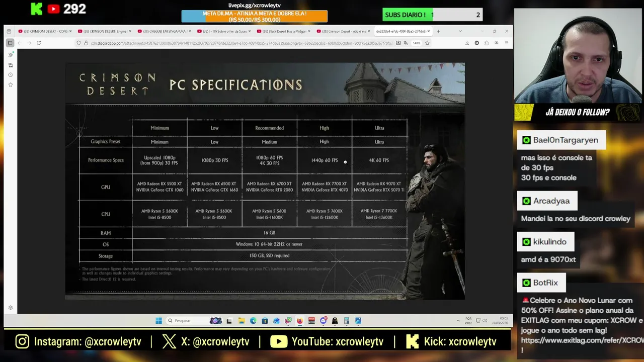
Task: Open Calculator from the taskbar
Action: pos(347,321)
